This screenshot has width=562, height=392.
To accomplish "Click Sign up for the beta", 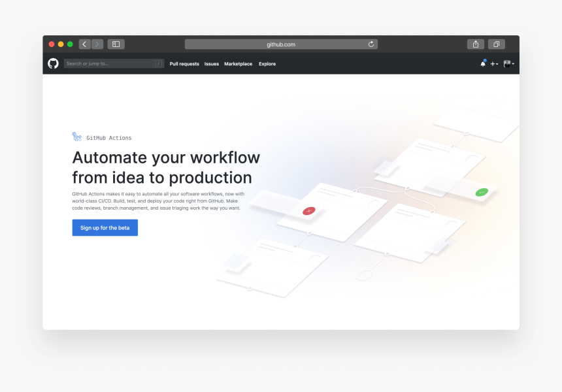I will [x=105, y=227].
